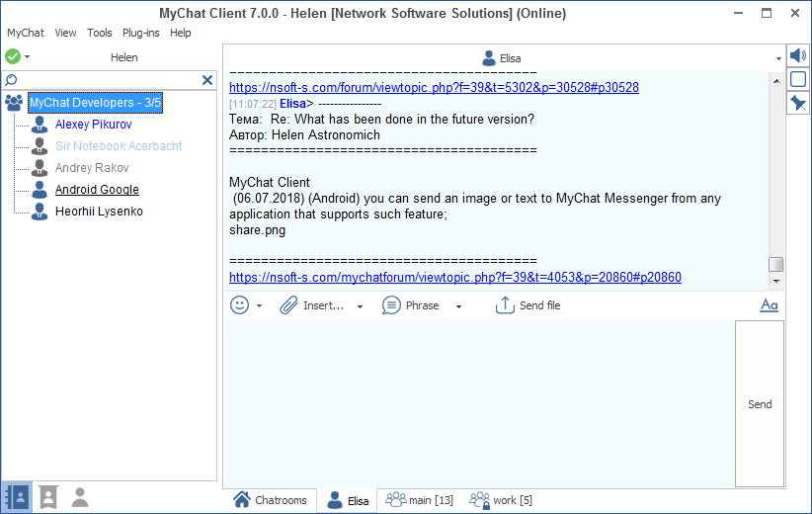
Task: Open the Aa font formatting option
Action: coord(769,305)
